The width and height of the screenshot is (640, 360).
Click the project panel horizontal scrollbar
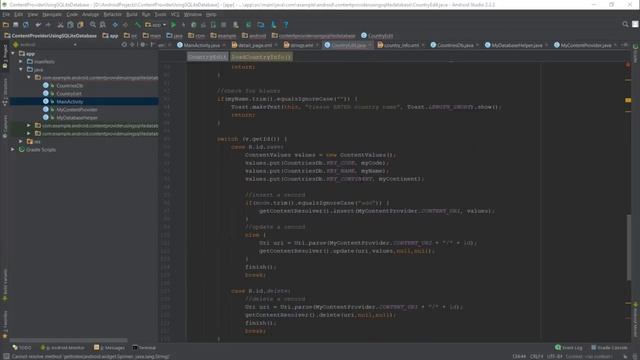click(x=68, y=340)
